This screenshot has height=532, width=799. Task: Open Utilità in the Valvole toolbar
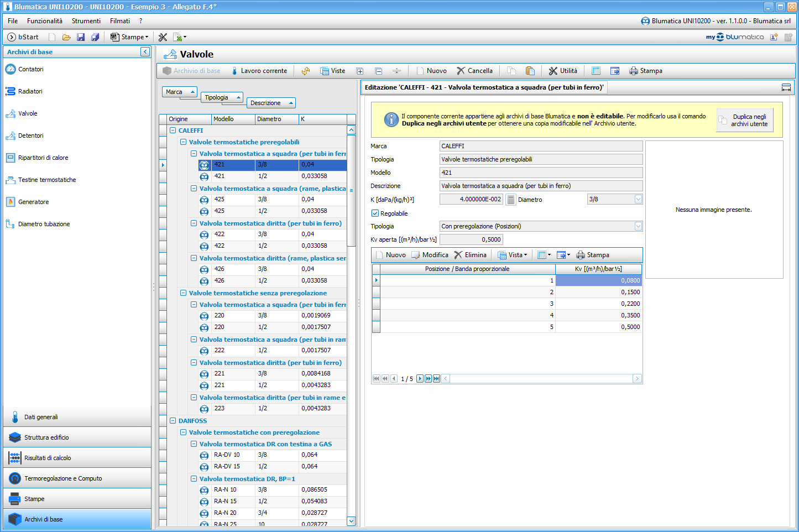click(563, 71)
